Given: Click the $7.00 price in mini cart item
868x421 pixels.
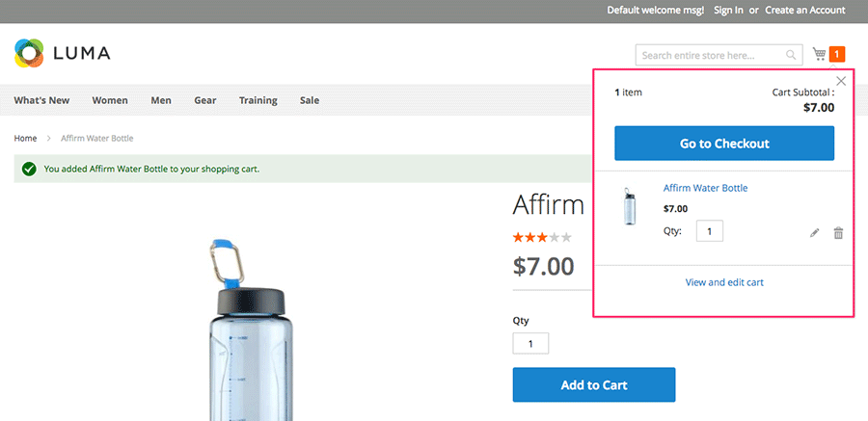Looking at the screenshot, I should click(675, 208).
